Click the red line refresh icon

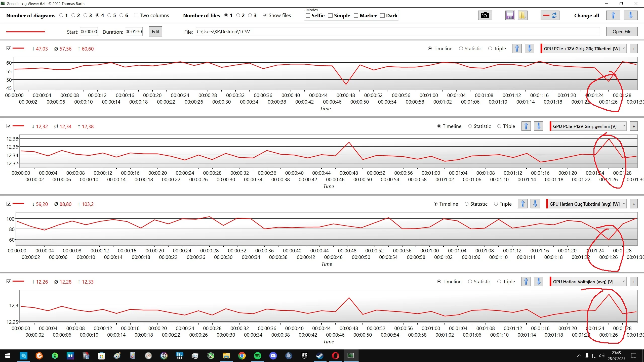pos(550,15)
